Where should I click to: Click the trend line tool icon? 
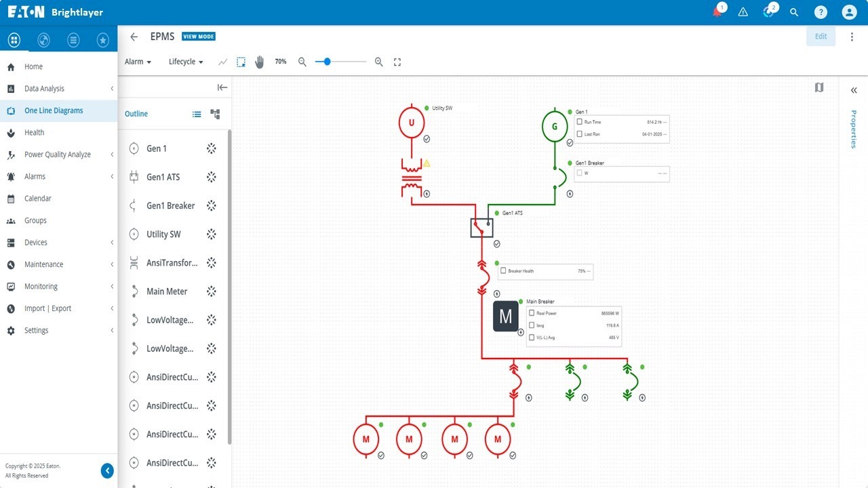pos(222,62)
